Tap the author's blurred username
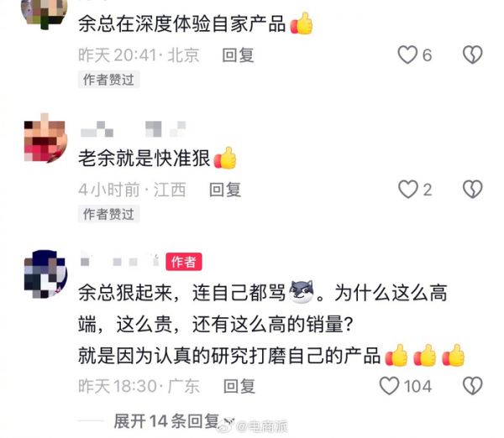The image size is (504, 438). pos(120,261)
